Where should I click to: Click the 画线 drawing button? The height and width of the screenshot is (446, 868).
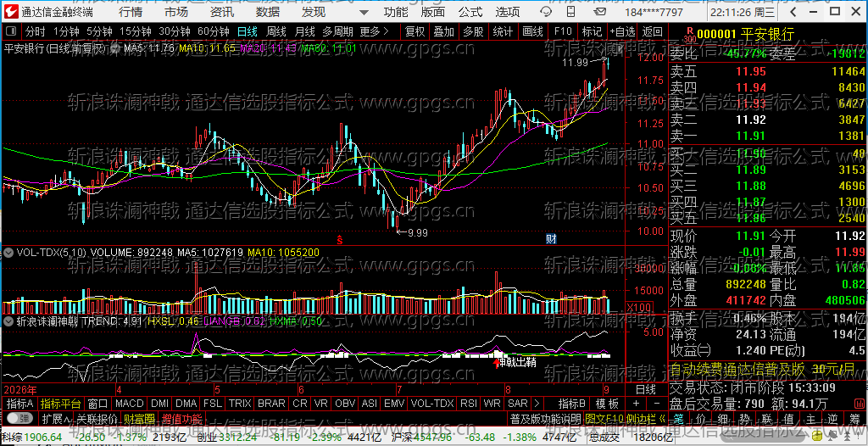point(532,31)
